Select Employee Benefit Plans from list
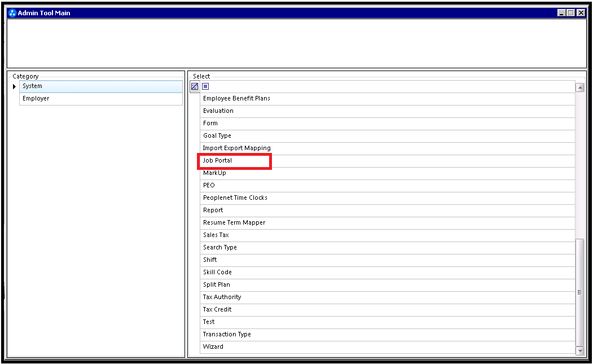This screenshot has height=364, width=593. coord(236,99)
